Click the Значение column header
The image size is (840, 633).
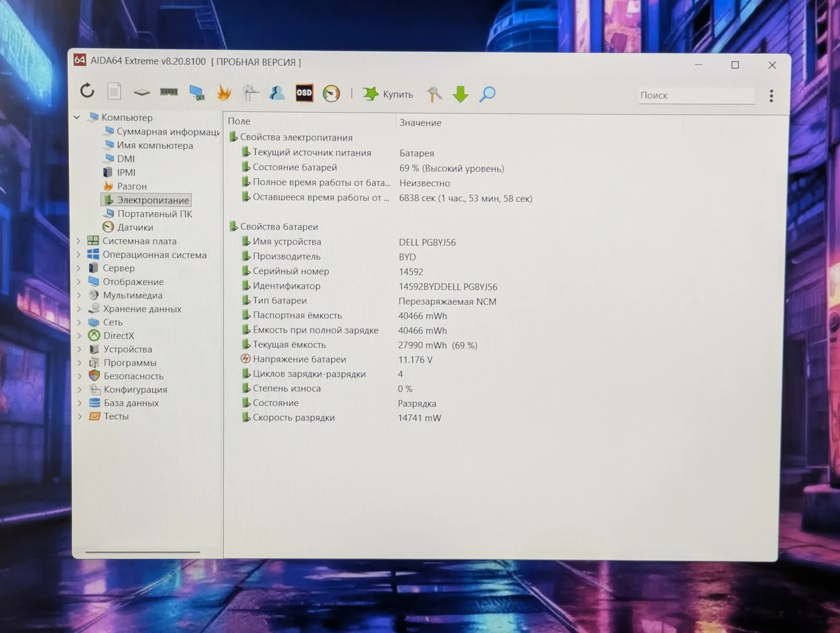point(420,123)
